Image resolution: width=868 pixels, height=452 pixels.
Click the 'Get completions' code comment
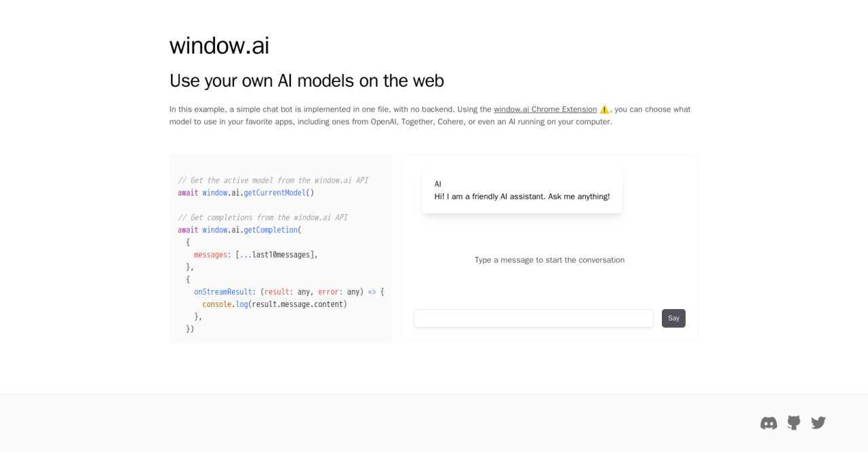[262, 218]
